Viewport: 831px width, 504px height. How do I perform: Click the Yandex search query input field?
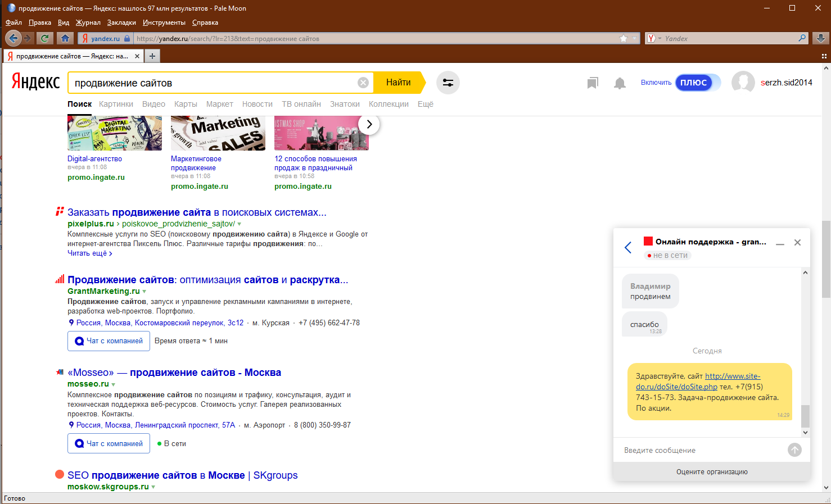coord(214,83)
